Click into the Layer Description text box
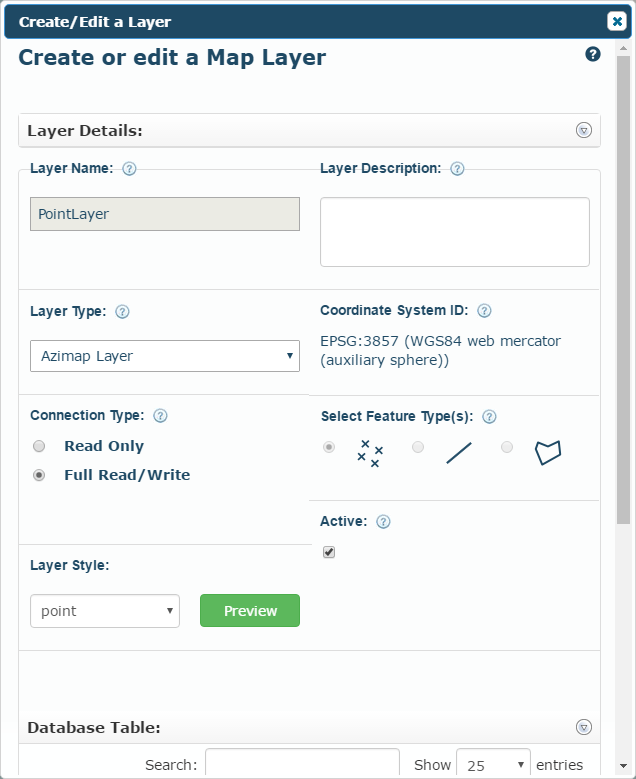Image resolution: width=636 pixels, height=779 pixels. pos(455,232)
